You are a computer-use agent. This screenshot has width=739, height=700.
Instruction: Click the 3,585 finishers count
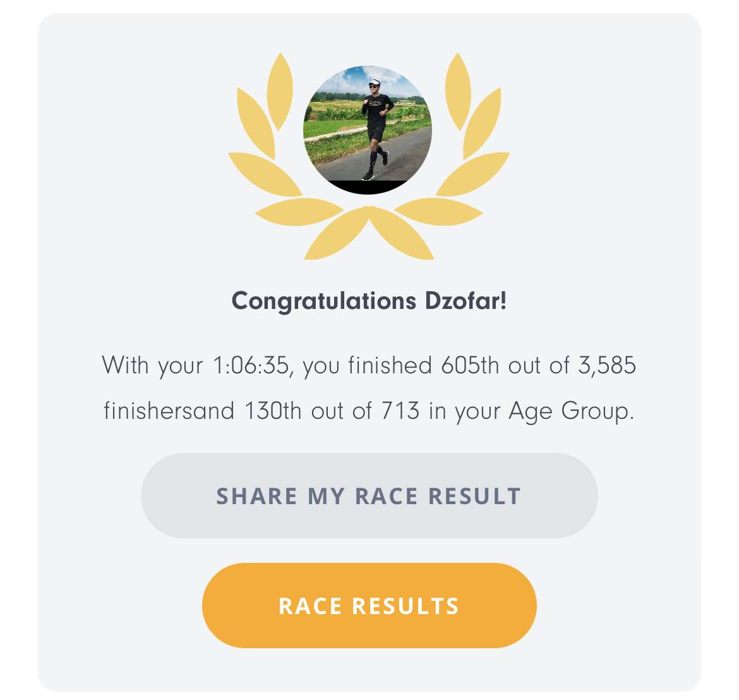[x=607, y=365]
